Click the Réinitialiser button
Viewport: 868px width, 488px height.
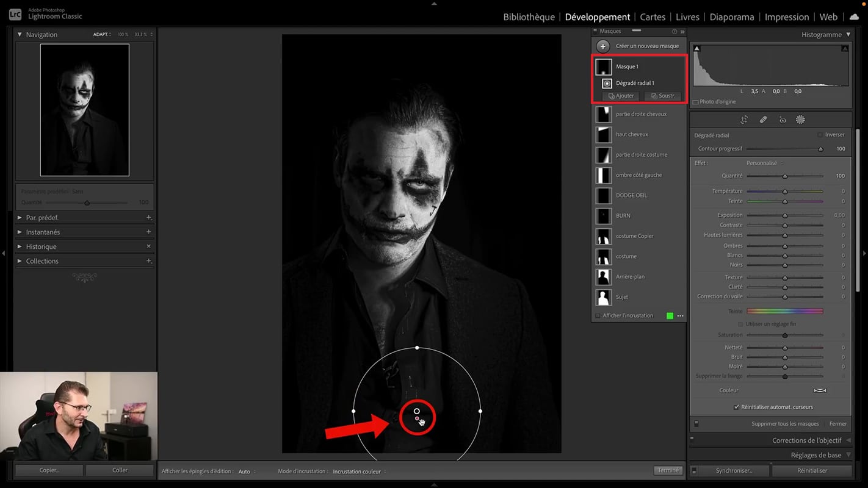click(x=812, y=471)
